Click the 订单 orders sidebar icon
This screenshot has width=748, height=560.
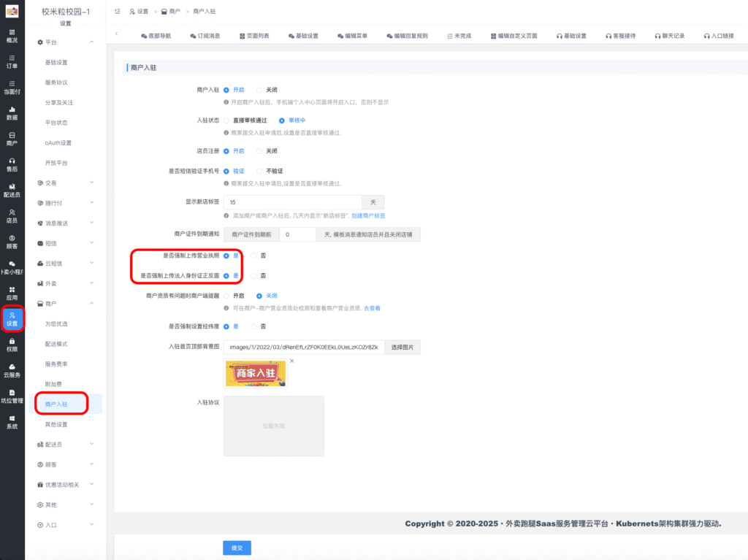click(x=12, y=61)
